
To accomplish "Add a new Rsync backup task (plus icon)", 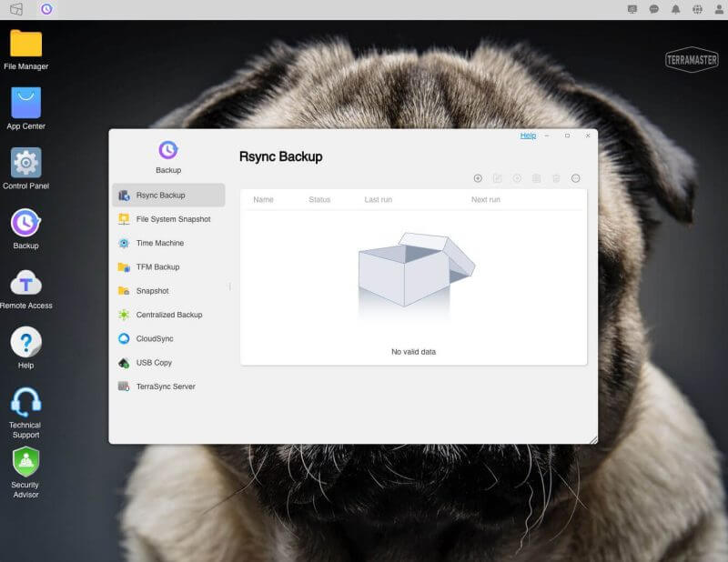I will pos(478,178).
